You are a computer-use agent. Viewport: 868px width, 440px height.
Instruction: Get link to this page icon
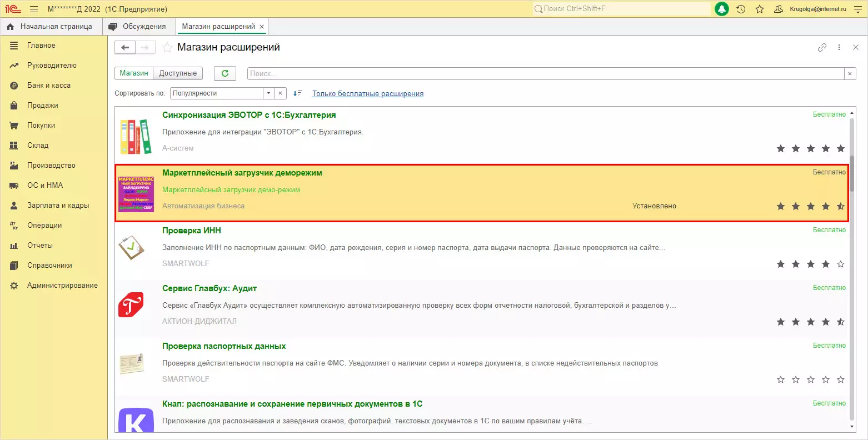click(822, 48)
